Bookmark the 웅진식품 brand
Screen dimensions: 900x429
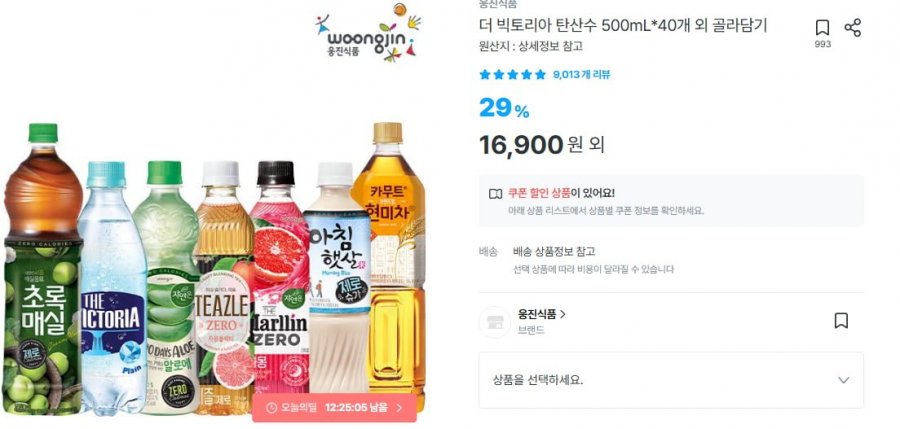tap(841, 320)
